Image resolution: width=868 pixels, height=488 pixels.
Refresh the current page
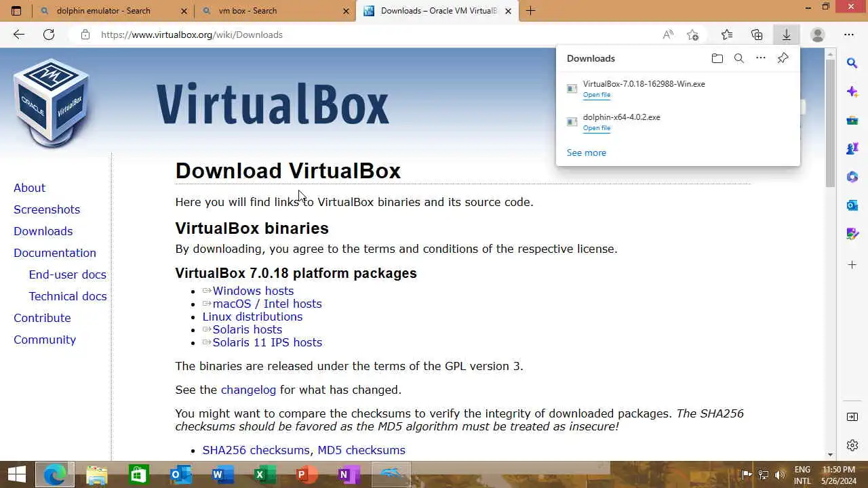pyautogui.click(x=49, y=35)
